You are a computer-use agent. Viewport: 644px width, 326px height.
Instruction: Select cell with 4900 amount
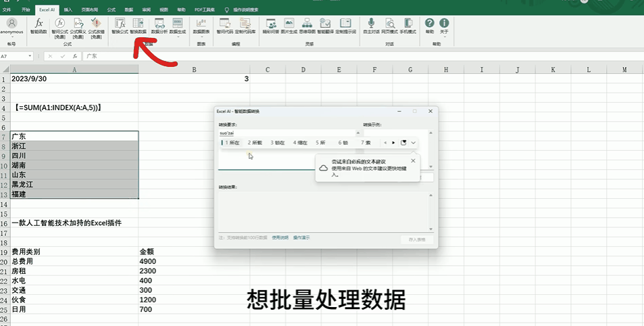click(194, 262)
